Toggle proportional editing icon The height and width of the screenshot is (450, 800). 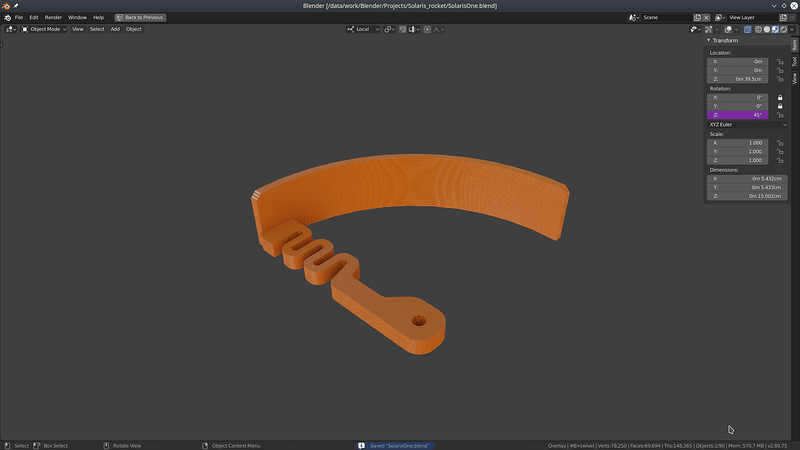(428, 30)
